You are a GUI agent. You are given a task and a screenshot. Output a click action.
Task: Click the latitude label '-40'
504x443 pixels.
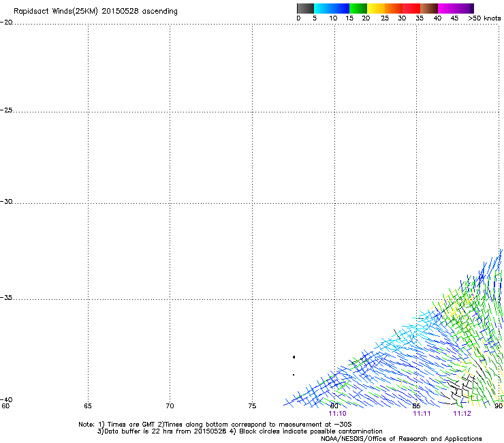point(6,400)
